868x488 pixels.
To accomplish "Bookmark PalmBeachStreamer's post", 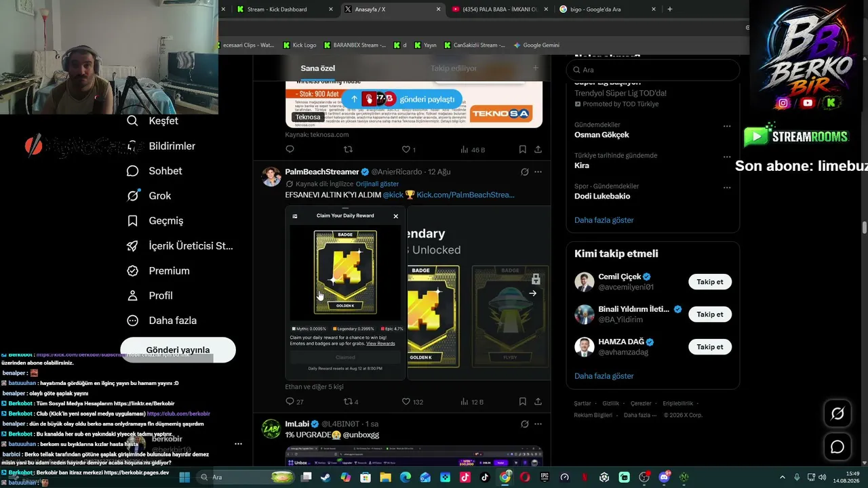I will click(522, 401).
